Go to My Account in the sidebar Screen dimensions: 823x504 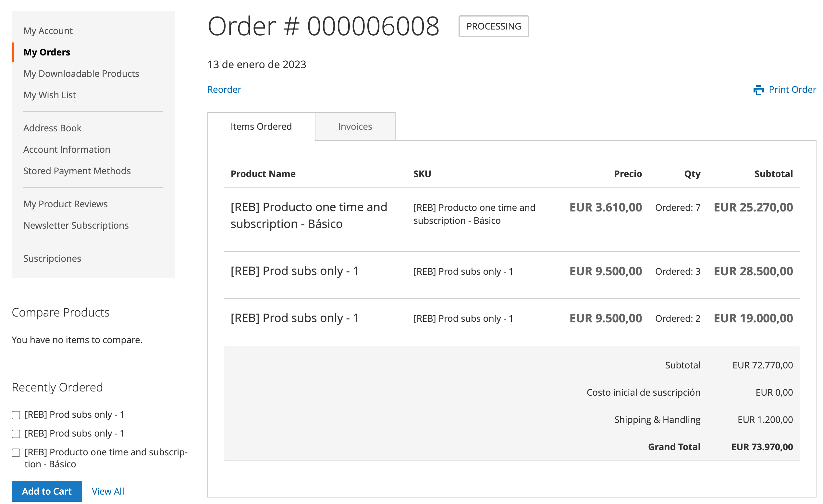48,31
